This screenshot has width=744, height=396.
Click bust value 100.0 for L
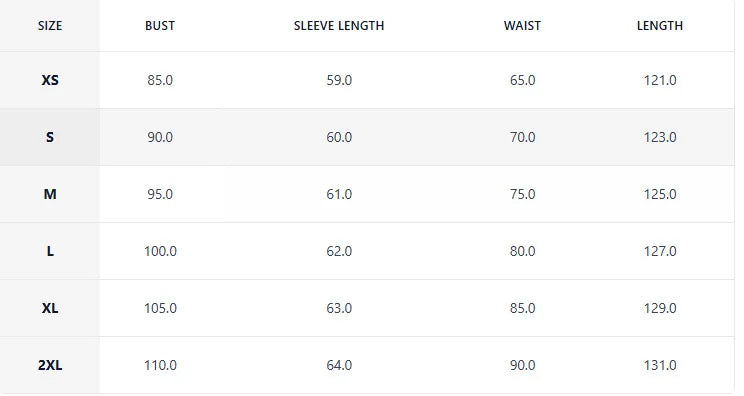[x=160, y=251]
